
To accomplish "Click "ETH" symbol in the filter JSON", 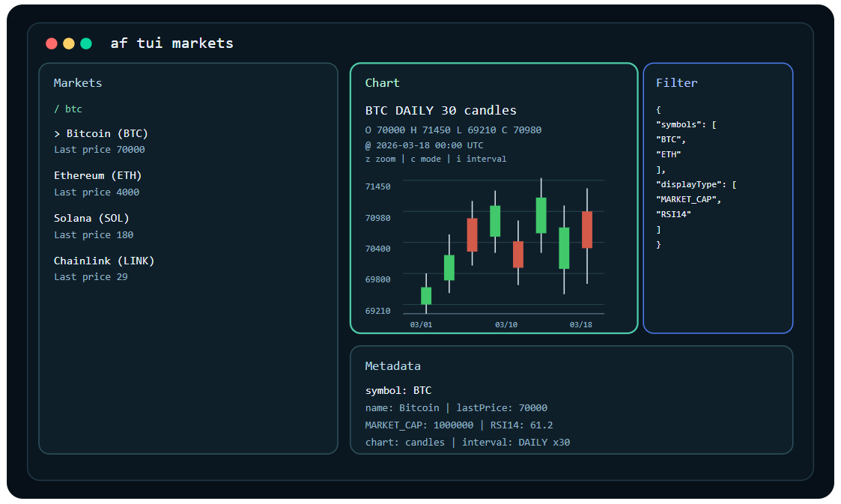I will [669, 154].
